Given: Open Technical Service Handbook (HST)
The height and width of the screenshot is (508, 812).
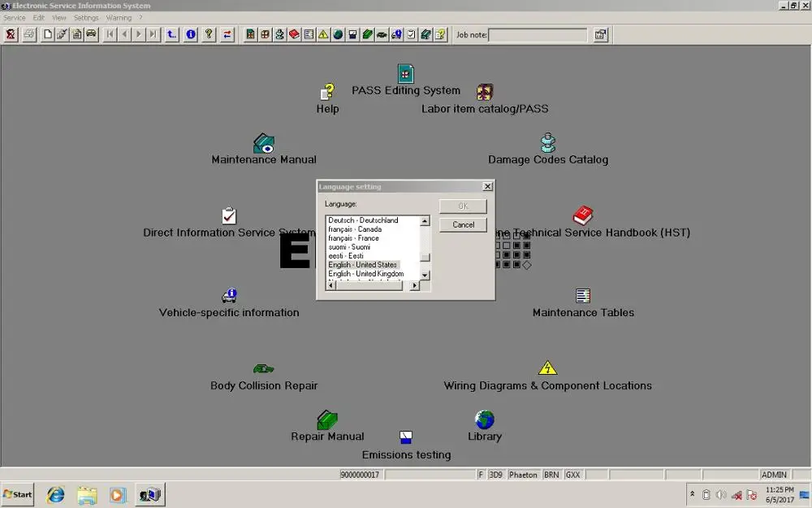Looking at the screenshot, I should click(582, 224).
